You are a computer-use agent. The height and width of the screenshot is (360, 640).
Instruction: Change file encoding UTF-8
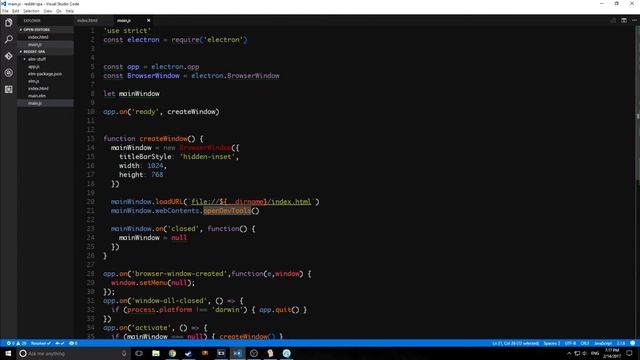click(570, 343)
